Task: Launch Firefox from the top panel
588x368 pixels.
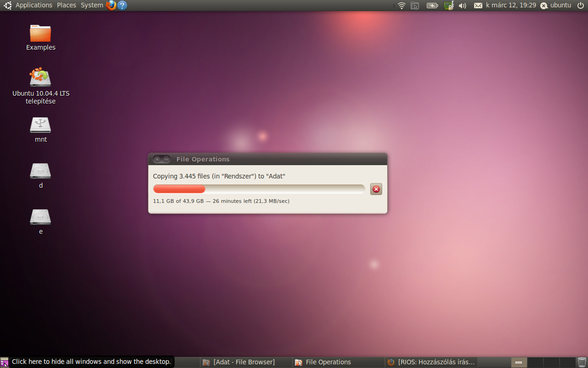Action: tap(111, 6)
